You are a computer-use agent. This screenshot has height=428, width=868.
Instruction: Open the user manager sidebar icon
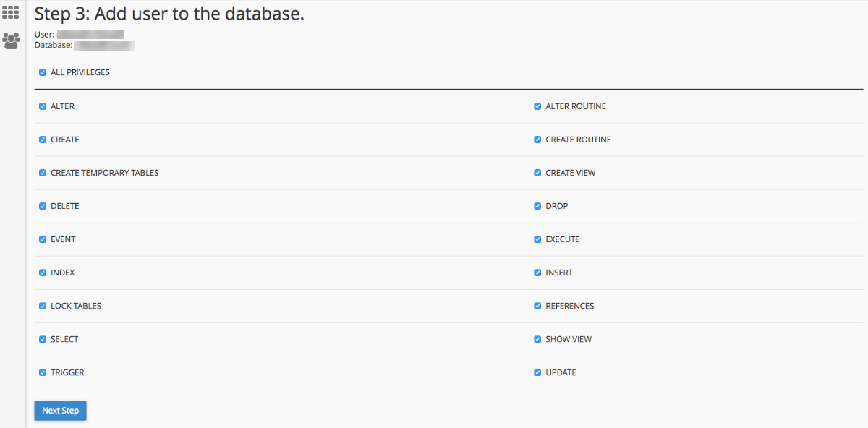pos(11,41)
